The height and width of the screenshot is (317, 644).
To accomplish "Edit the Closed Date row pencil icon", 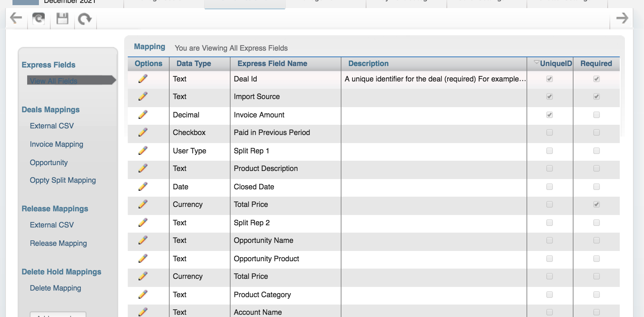I will coord(143,186).
